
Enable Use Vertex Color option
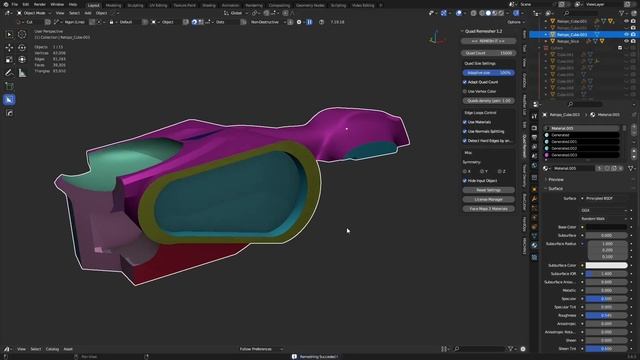pos(465,91)
